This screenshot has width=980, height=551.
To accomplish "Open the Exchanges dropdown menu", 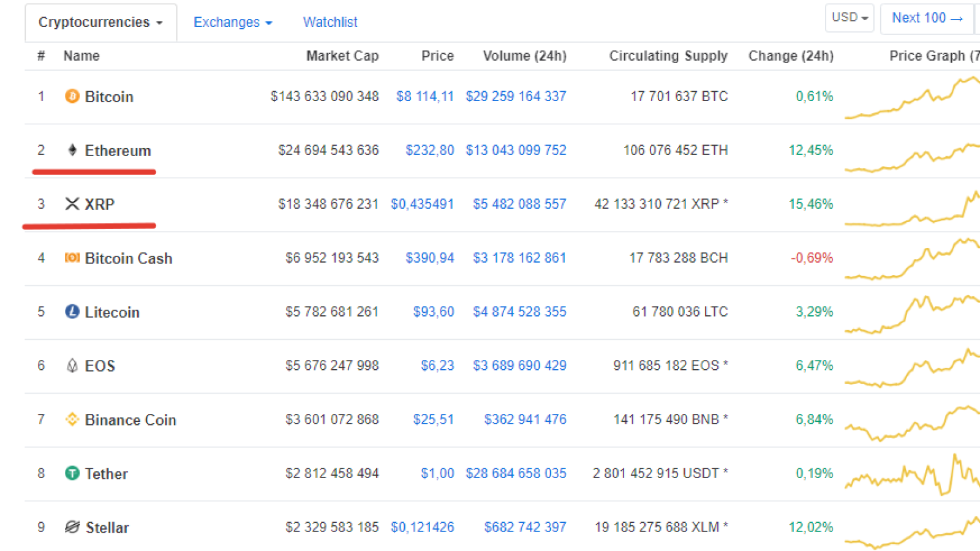I will (x=233, y=23).
